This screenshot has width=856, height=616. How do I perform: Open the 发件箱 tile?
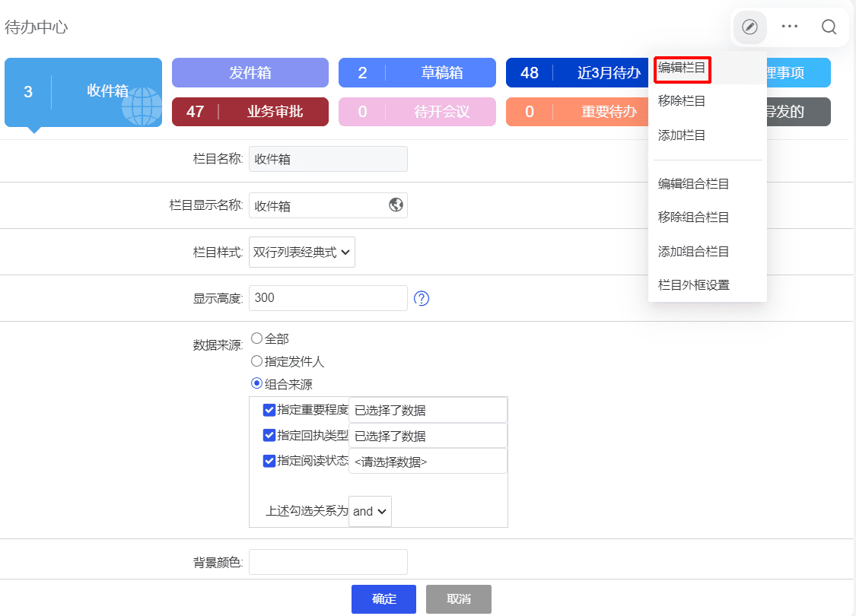point(250,72)
